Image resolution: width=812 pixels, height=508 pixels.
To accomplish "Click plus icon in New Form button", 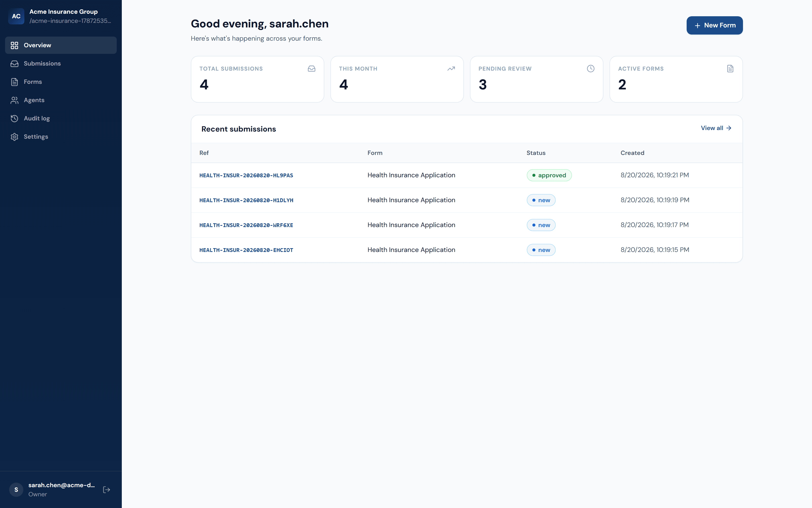I will coord(697,26).
